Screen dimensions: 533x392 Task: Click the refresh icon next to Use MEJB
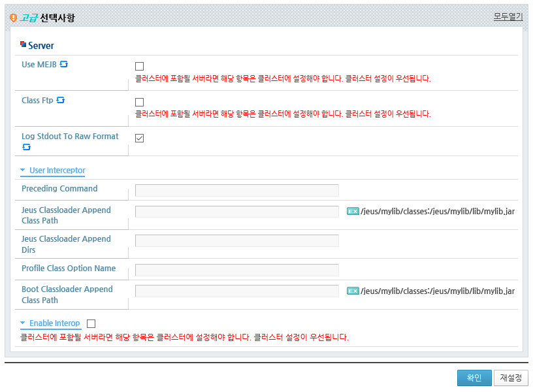pos(63,64)
